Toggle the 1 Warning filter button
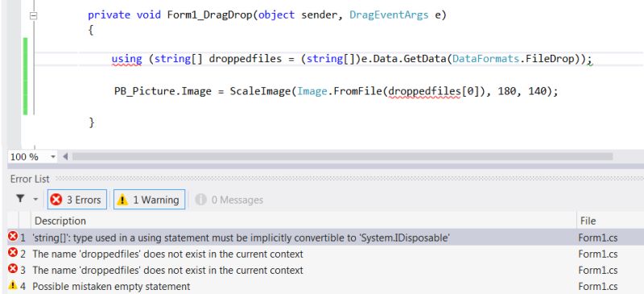The width and height of the screenshot is (644, 294). pos(149,200)
